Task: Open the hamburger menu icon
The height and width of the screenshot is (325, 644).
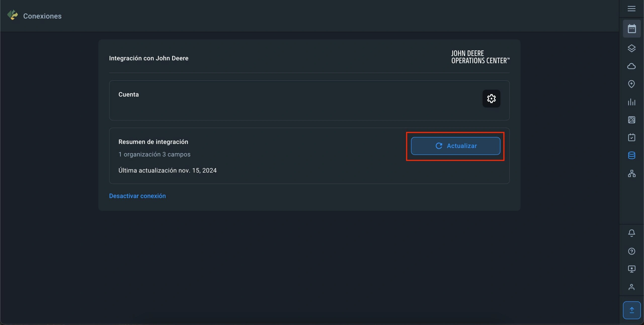Action: 631,9
